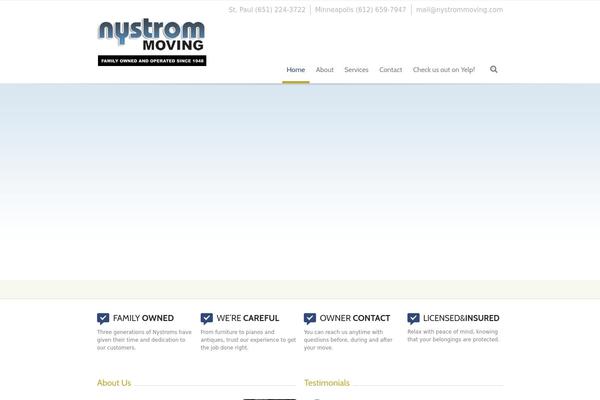Click the Licensed & Insured checkmark icon

[413, 318]
